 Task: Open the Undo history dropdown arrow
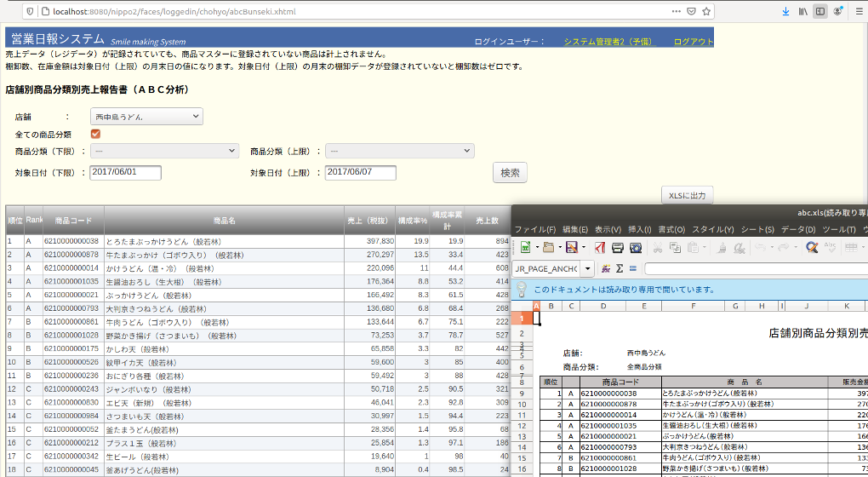pyautogui.click(x=772, y=248)
